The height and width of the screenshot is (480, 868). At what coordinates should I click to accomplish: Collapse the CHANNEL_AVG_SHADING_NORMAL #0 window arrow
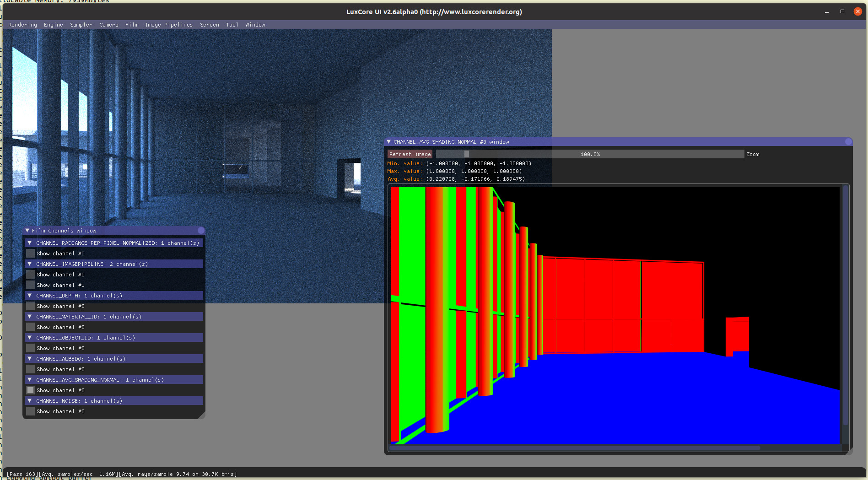tap(389, 142)
